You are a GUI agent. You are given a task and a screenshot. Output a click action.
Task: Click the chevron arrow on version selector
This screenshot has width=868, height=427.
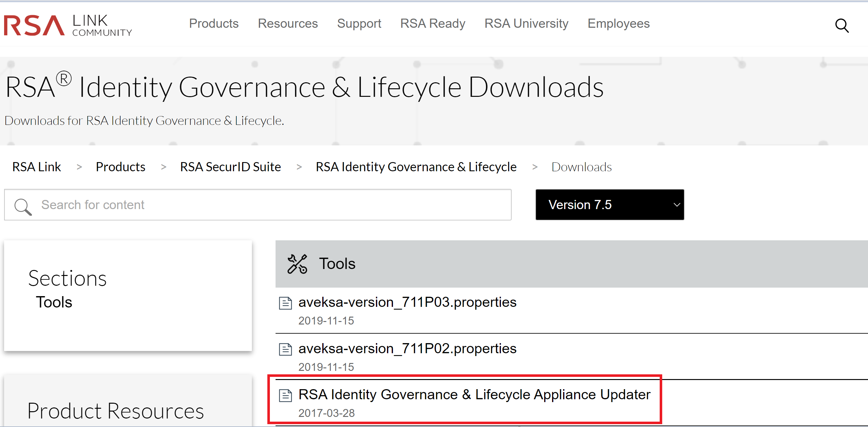(x=676, y=205)
